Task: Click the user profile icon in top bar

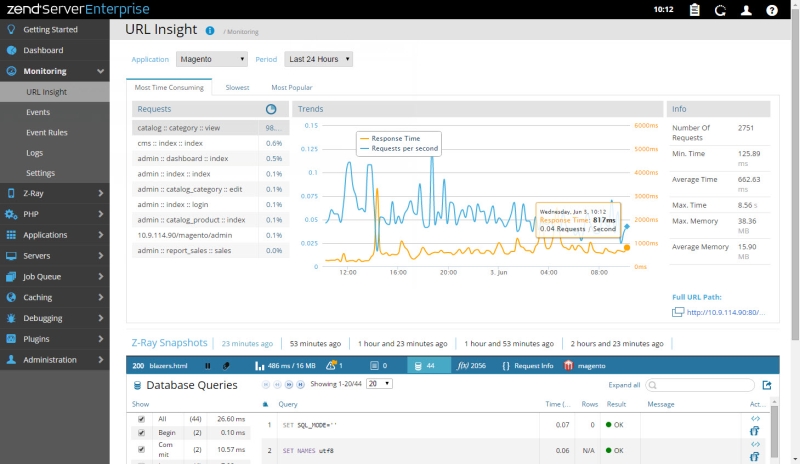Action: click(746, 10)
